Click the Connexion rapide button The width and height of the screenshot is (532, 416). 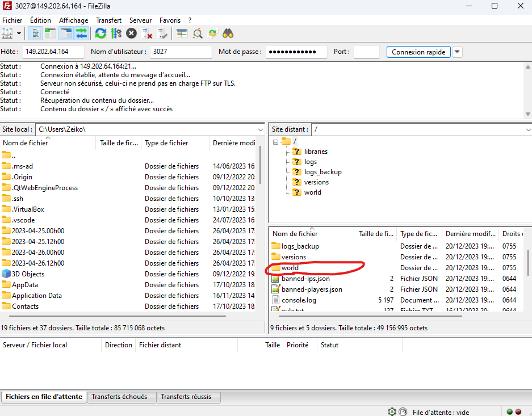coord(418,52)
